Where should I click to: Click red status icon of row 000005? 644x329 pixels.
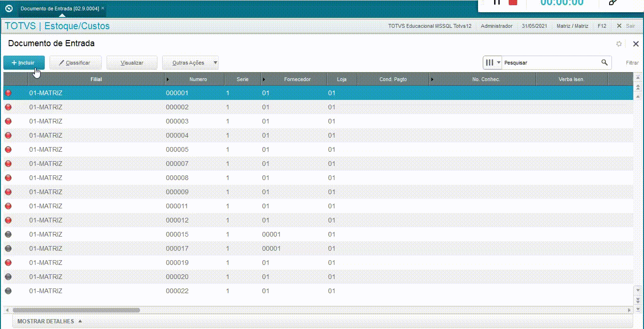pyautogui.click(x=8, y=149)
